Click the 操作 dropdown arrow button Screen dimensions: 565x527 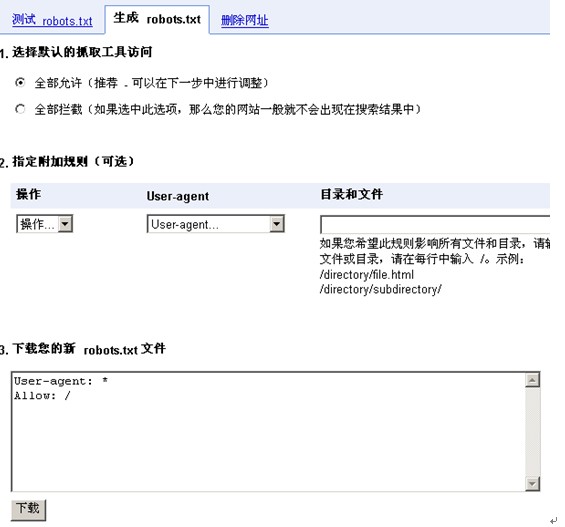click(x=65, y=224)
